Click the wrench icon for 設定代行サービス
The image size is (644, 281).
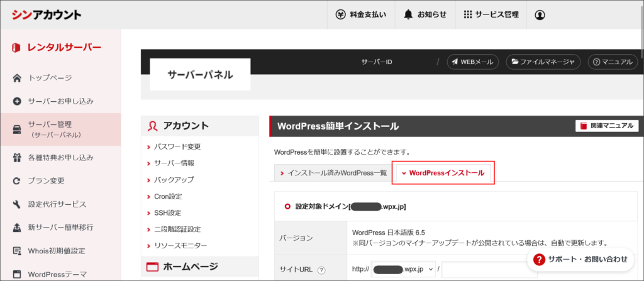[x=17, y=204]
